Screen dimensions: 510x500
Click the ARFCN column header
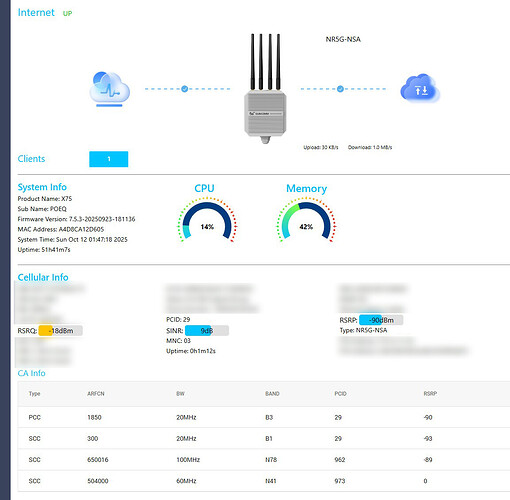[x=96, y=394]
